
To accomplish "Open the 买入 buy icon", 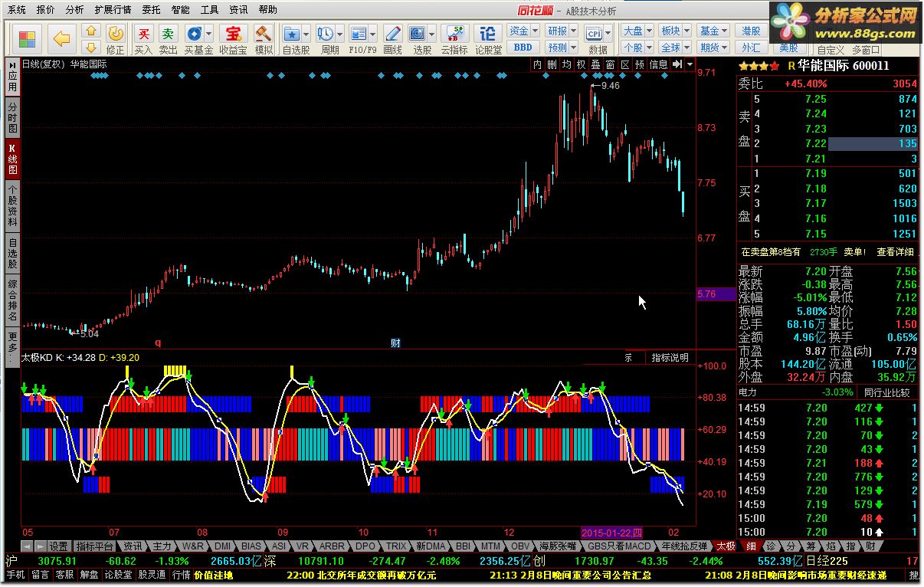I will tap(143, 39).
